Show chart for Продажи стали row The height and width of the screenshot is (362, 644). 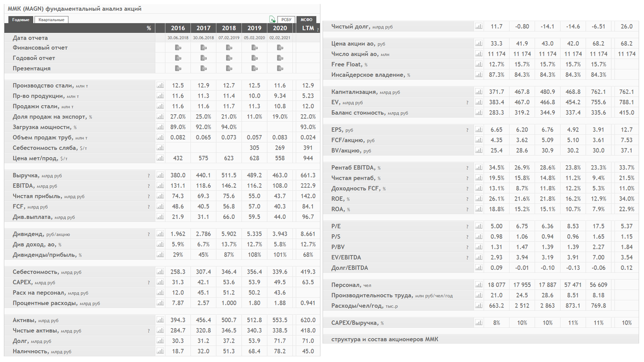click(159, 106)
